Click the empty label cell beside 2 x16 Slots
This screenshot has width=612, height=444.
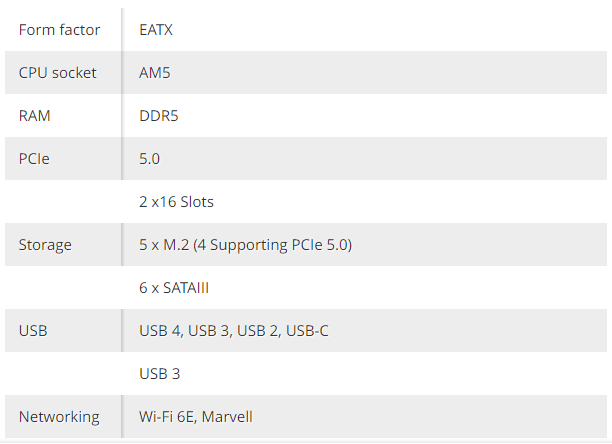point(63,202)
